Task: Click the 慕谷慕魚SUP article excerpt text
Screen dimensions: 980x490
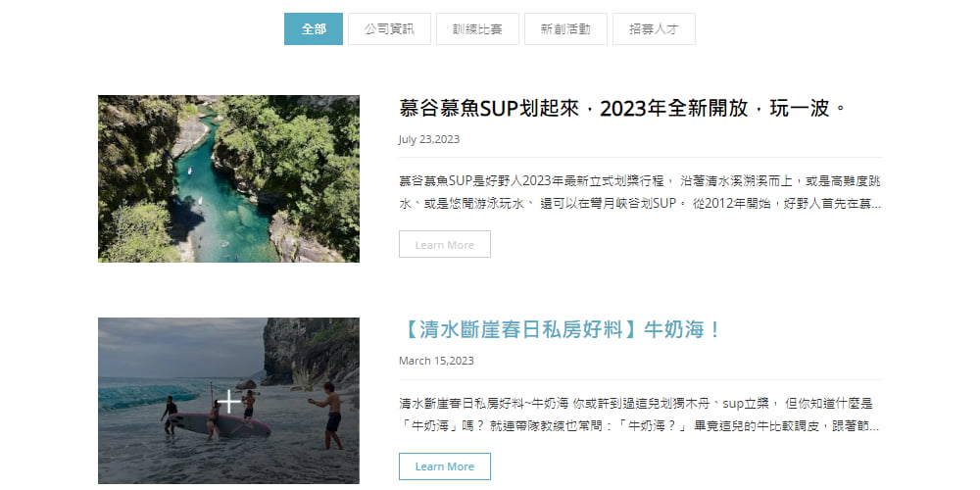Action: coord(640,192)
